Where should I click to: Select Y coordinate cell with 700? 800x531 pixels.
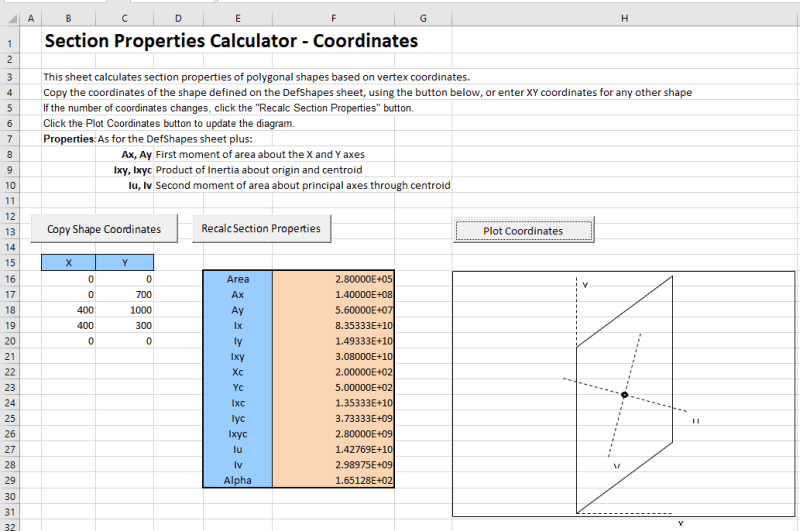click(x=124, y=294)
